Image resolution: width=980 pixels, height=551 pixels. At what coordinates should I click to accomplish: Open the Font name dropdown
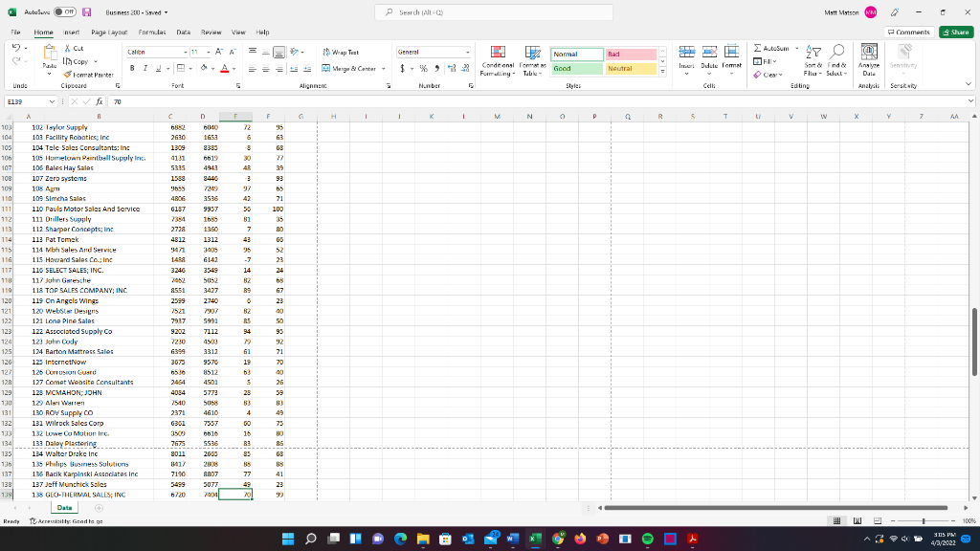(185, 53)
